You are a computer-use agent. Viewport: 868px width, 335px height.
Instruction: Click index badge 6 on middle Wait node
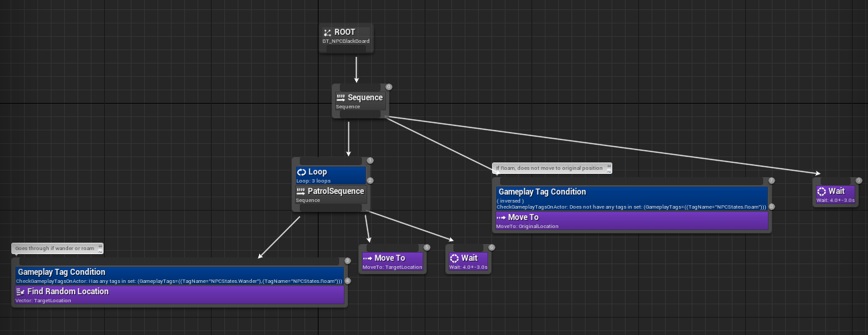[491, 247]
